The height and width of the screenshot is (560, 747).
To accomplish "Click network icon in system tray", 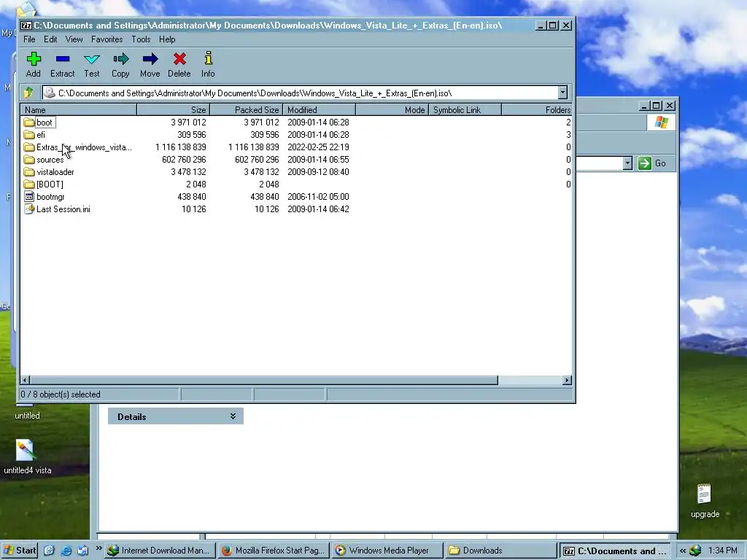I will point(695,551).
